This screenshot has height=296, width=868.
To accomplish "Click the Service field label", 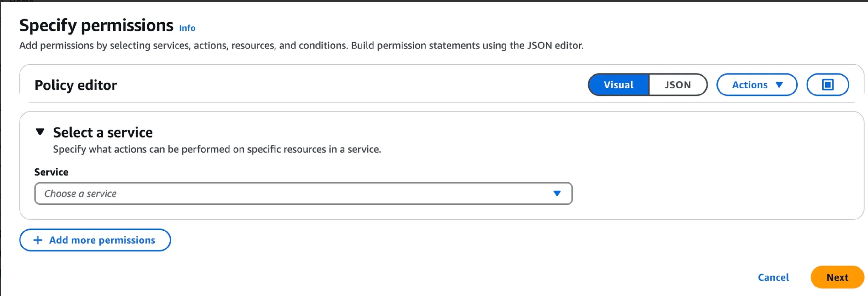I will point(51,172).
